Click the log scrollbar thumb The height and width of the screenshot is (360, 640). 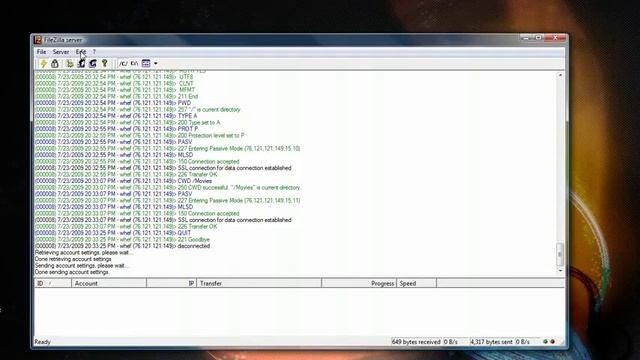click(x=560, y=254)
